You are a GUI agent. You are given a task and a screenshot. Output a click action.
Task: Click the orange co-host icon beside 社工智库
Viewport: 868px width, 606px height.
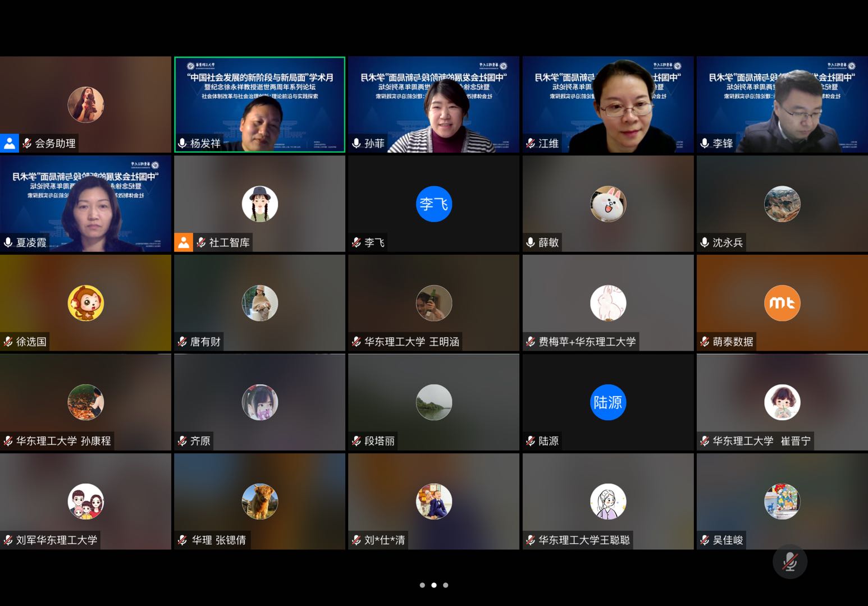184,242
